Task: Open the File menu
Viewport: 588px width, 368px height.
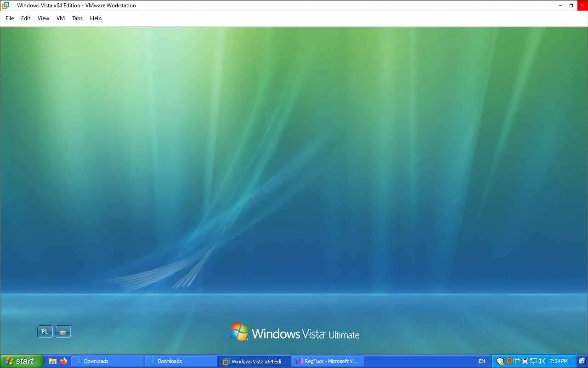Action: point(10,18)
